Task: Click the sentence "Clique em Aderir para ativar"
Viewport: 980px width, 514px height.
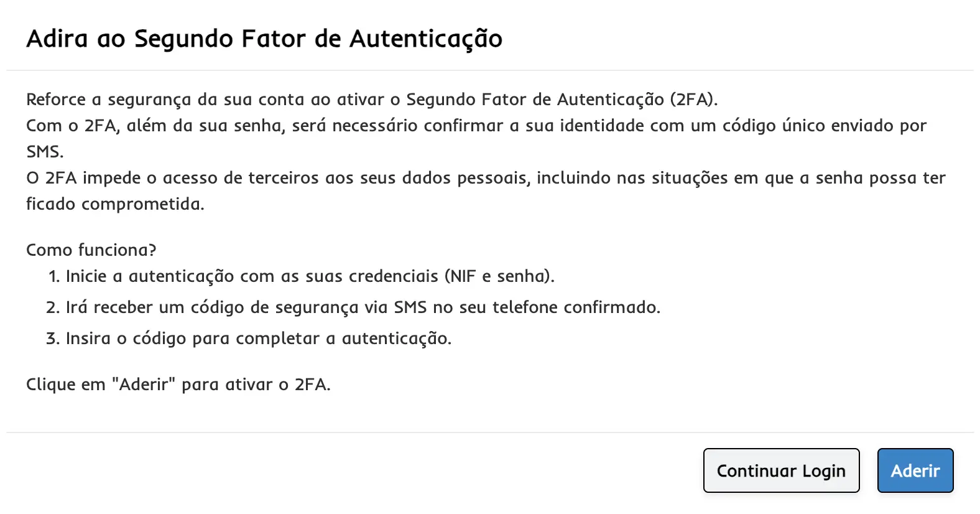Action: (x=178, y=385)
